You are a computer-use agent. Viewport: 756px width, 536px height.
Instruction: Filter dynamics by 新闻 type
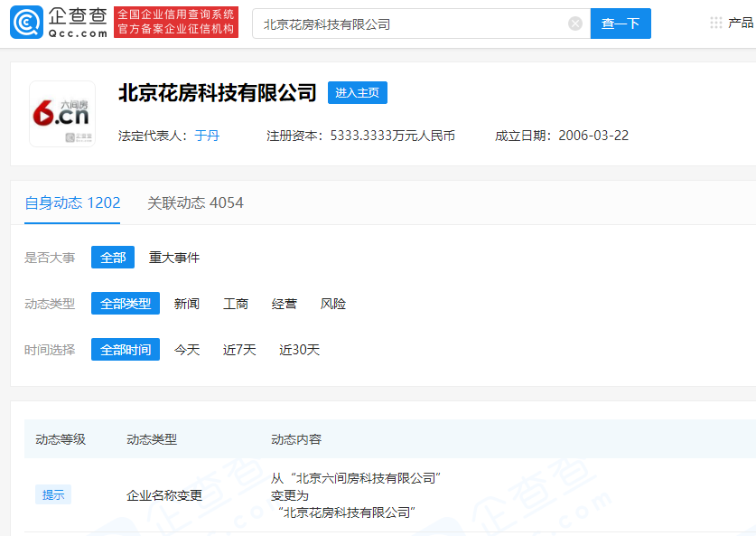click(186, 303)
